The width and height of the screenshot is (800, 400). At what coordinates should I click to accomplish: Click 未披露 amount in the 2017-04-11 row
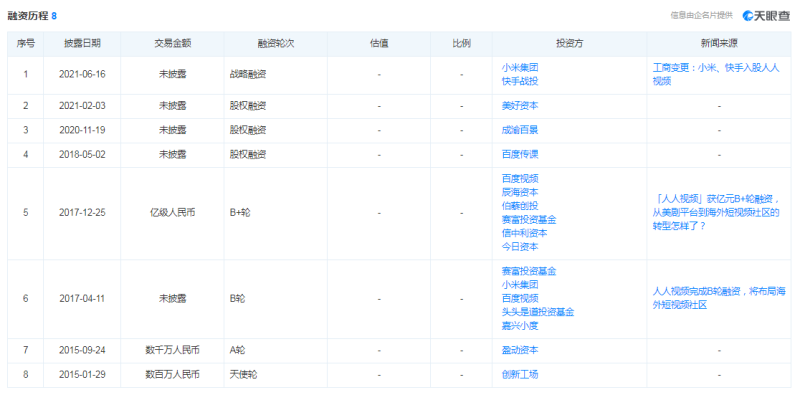tap(172, 298)
